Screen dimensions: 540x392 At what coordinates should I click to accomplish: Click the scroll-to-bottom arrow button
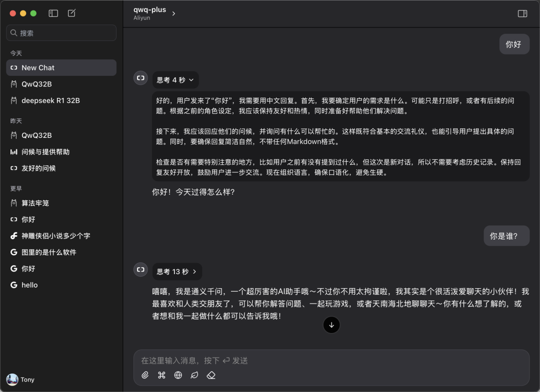[331, 325]
